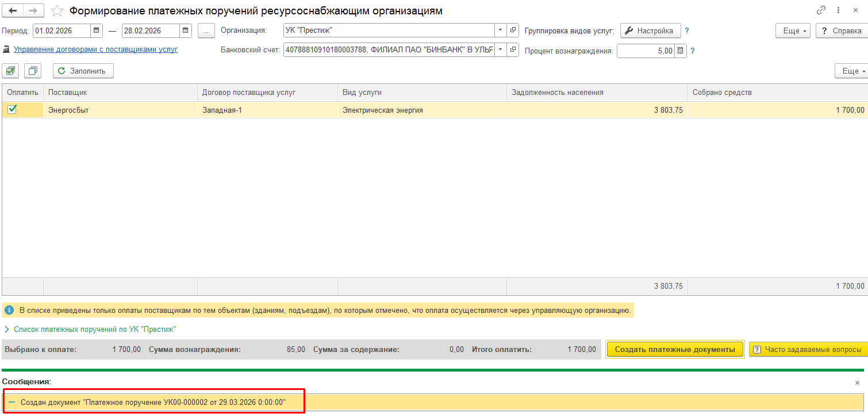Open supplier contract management link
The width and height of the screenshot is (868, 417).
[95, 49]
